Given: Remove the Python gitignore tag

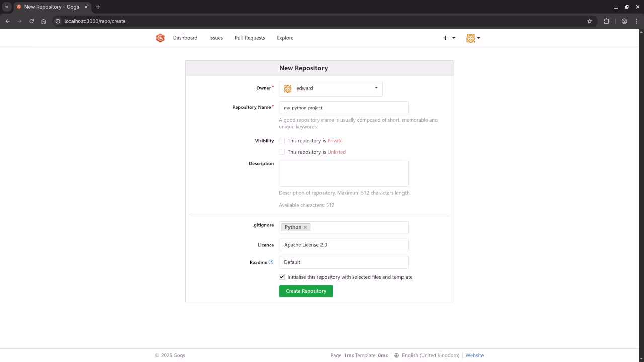Looking at the screenshot, I should 305,227.
